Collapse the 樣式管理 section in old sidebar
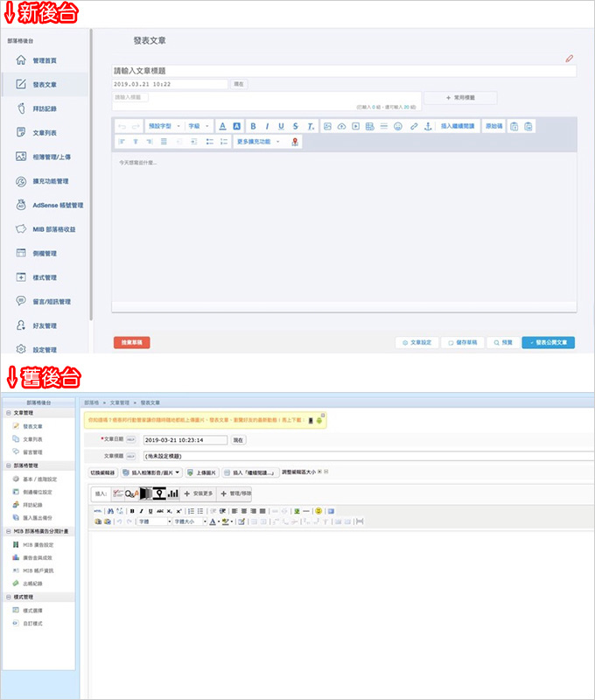Viewport: 595px width, 700px height. (9, 598)
